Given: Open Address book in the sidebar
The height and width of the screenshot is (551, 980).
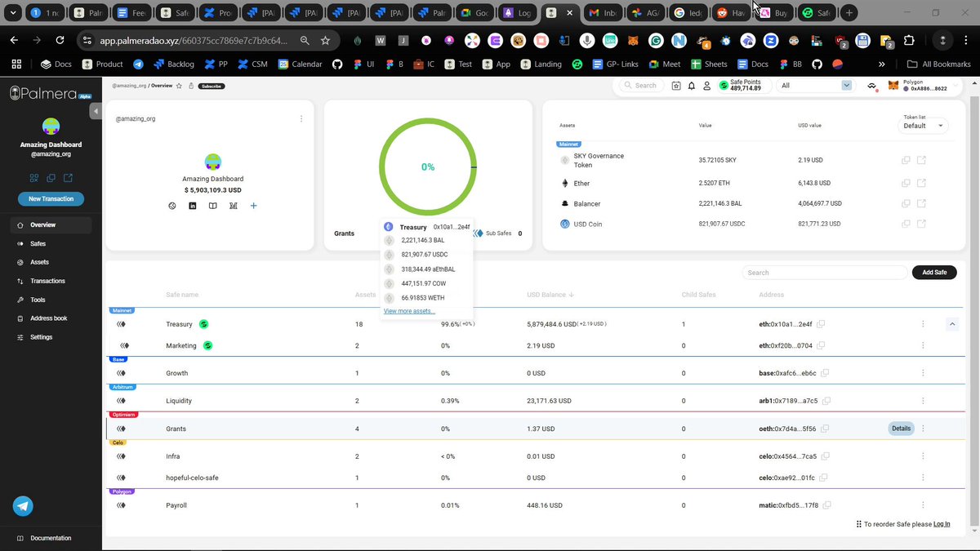Looking at the screenshot, I should tap(48, 318).
